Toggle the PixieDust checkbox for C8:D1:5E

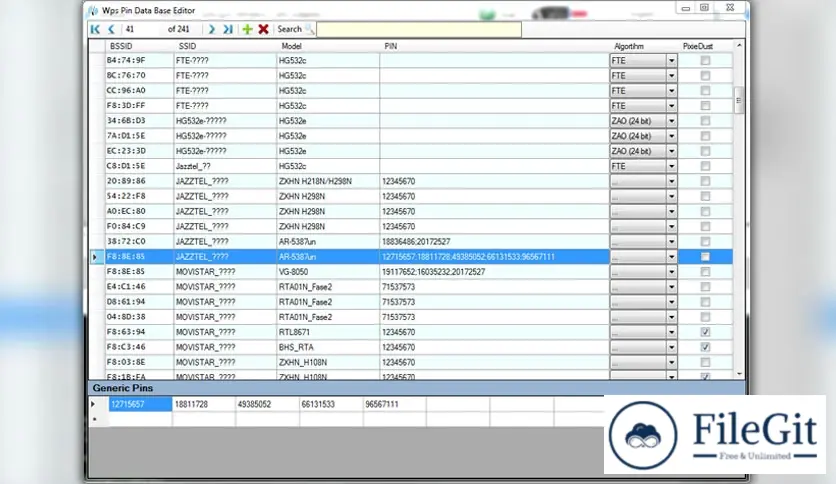pos(705,166)
